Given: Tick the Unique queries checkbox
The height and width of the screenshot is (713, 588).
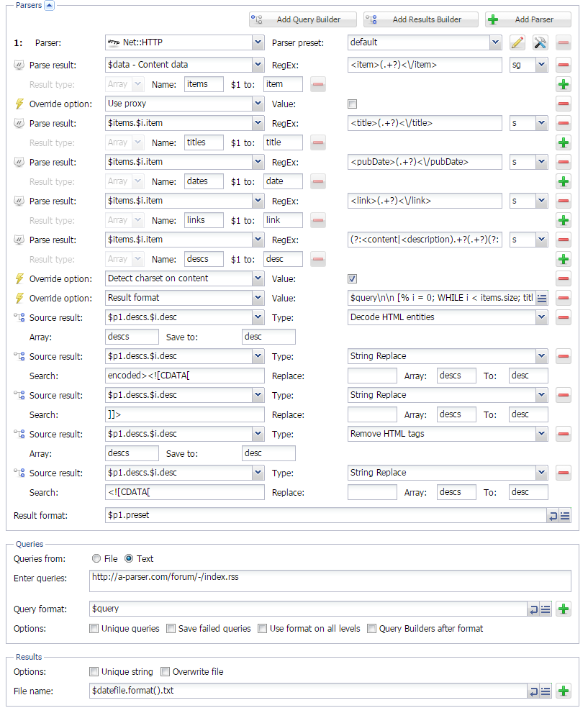Looking at the screenshot, I should tap(94, 629).
